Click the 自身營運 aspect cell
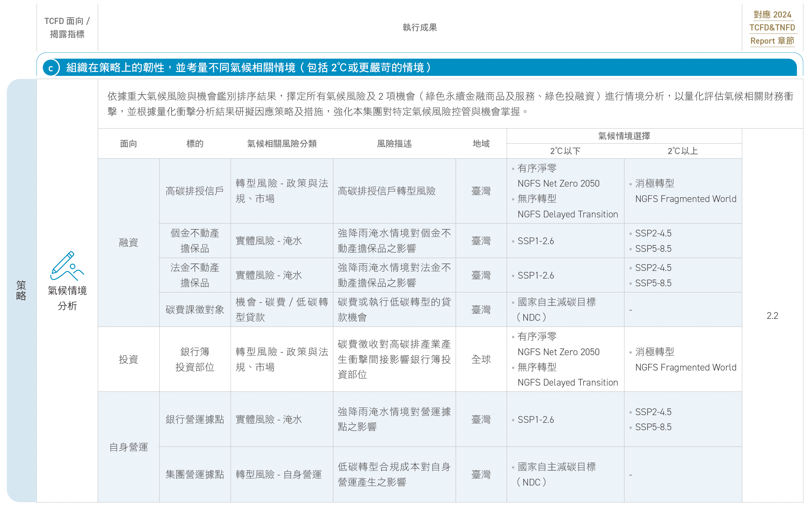 (129, 447)
